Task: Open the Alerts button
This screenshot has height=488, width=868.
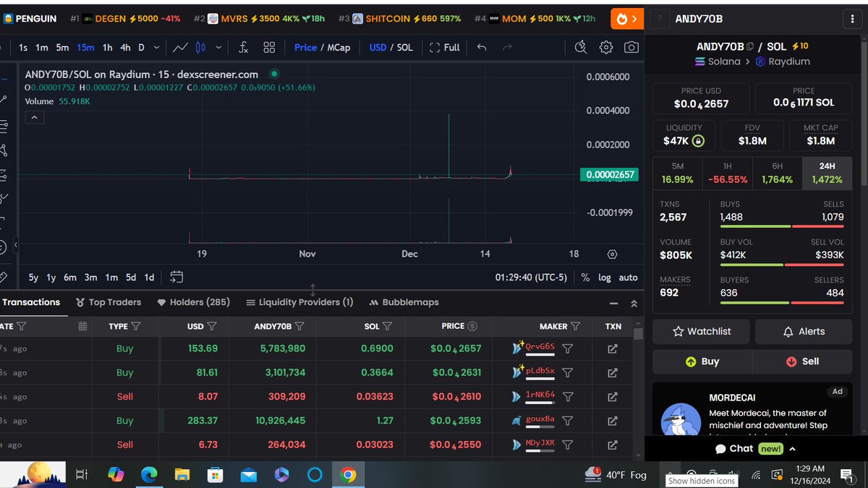Action: [x=804, y=331]
